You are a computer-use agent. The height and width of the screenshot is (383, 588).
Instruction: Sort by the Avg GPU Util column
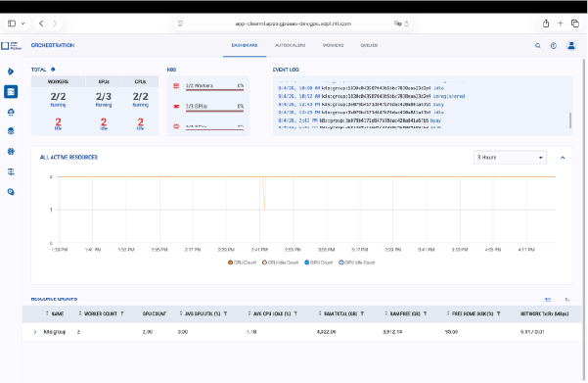(181, 313)
